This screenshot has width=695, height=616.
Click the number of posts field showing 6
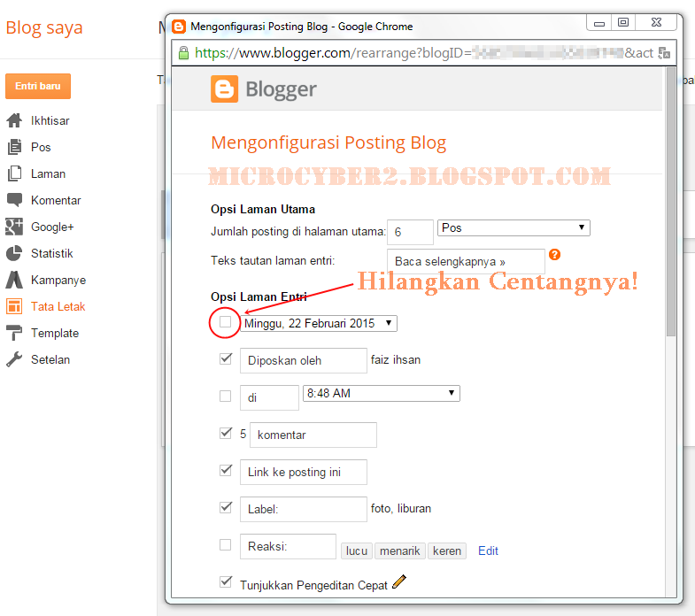[410, 232]
